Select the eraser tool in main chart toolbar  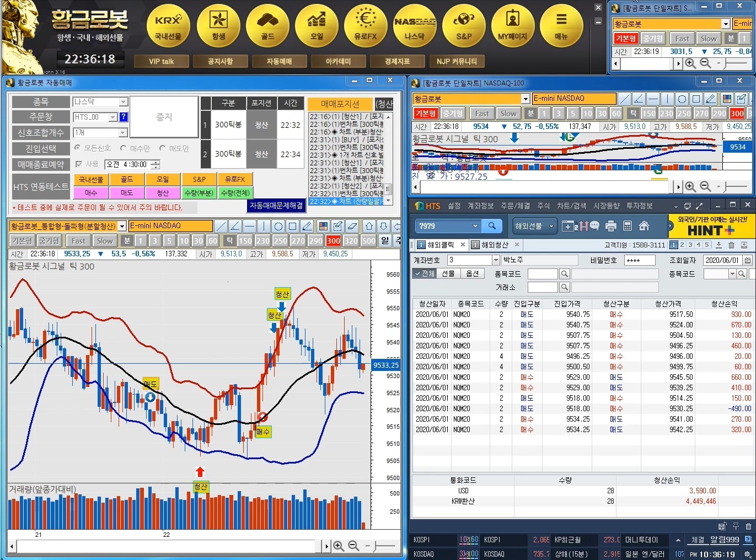(x=352, y=226)
